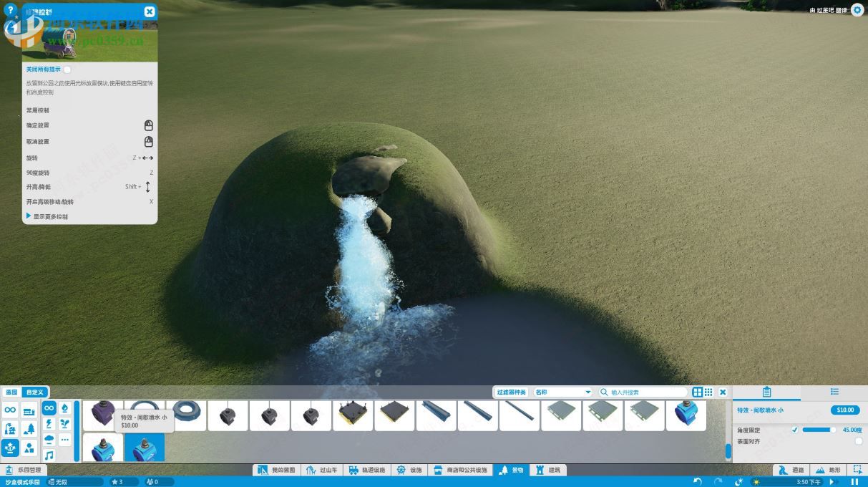Select the fire effects subfilter icon
The height and width of the screenshot is (487, 868).
click(65, 408)
